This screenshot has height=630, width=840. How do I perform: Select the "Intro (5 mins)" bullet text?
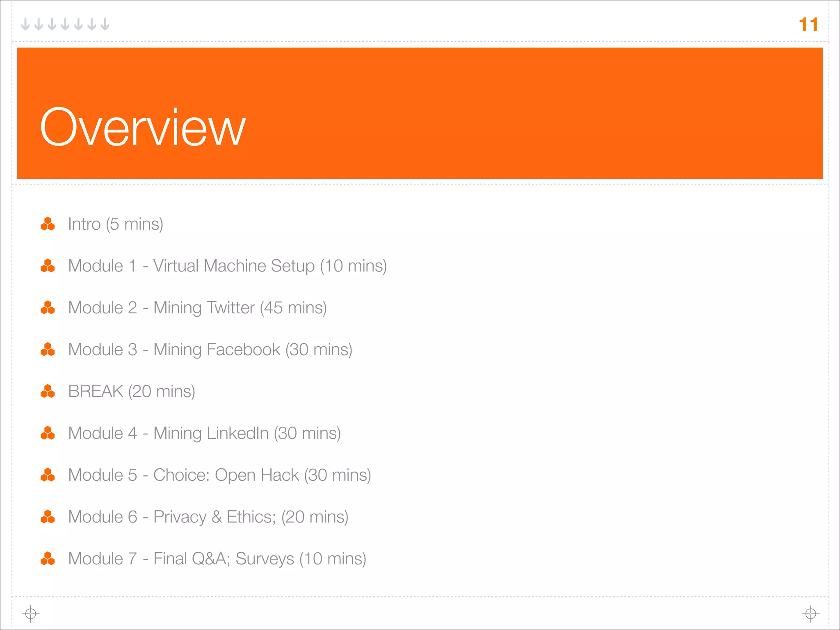coord(116,224)
